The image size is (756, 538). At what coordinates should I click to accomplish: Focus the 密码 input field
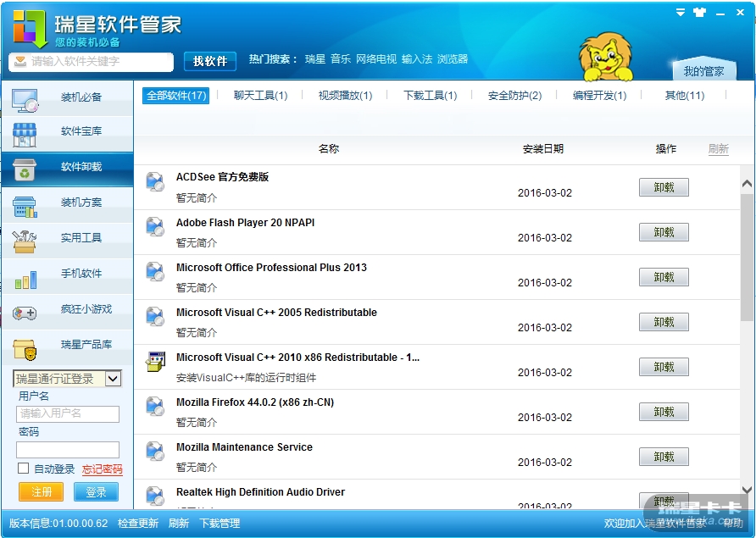(x=68, y=449)
